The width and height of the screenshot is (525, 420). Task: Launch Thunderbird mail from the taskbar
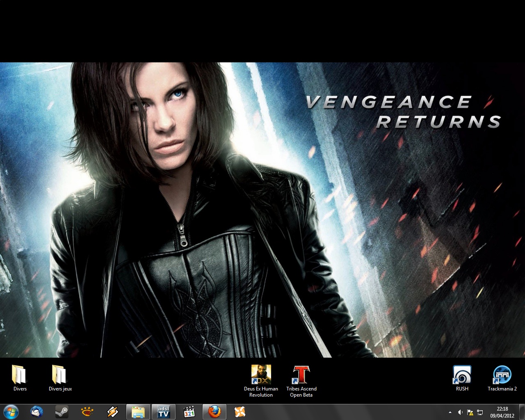pos(37,412)
